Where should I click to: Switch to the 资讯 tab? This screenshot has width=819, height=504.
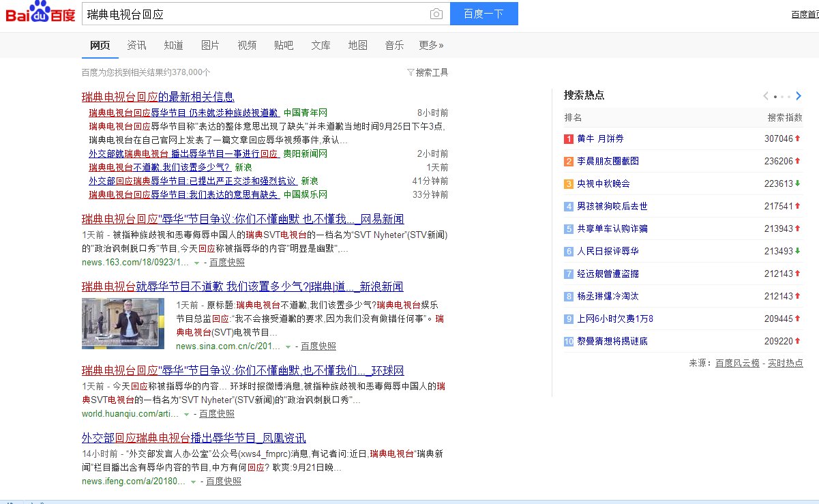[x=136, y=46]
